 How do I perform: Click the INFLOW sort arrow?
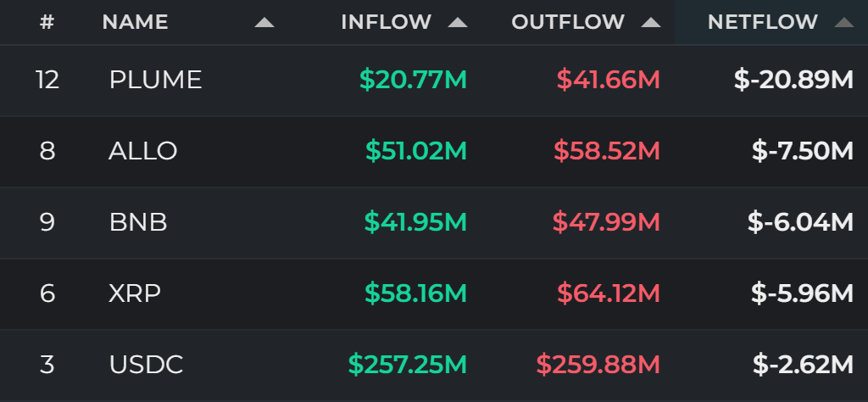point(457,23)
